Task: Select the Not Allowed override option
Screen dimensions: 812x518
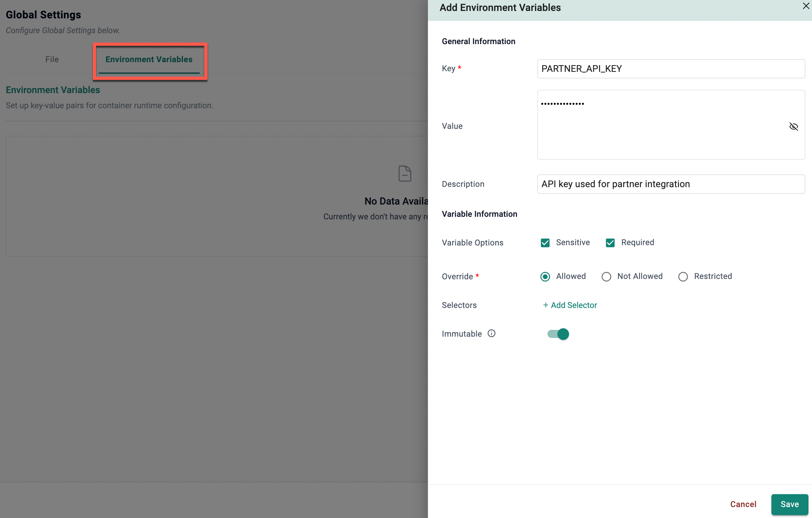Action: tap(606, 276)
